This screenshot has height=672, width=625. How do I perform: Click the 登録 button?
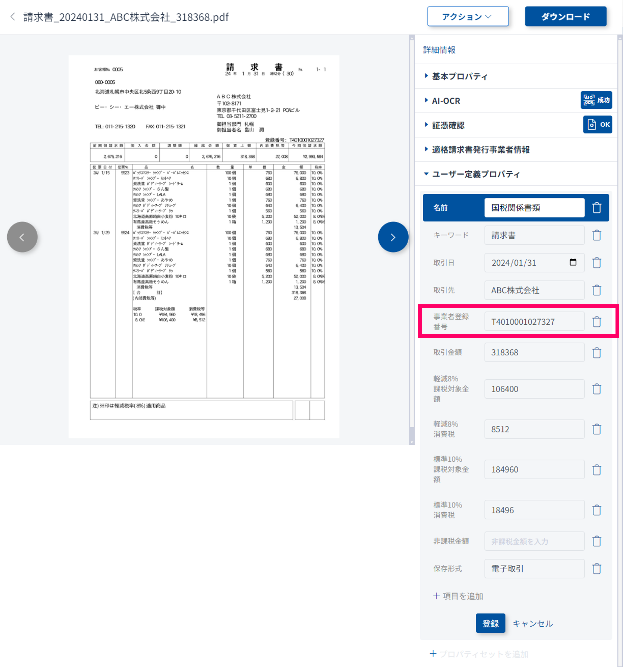[x=490, y=623]
